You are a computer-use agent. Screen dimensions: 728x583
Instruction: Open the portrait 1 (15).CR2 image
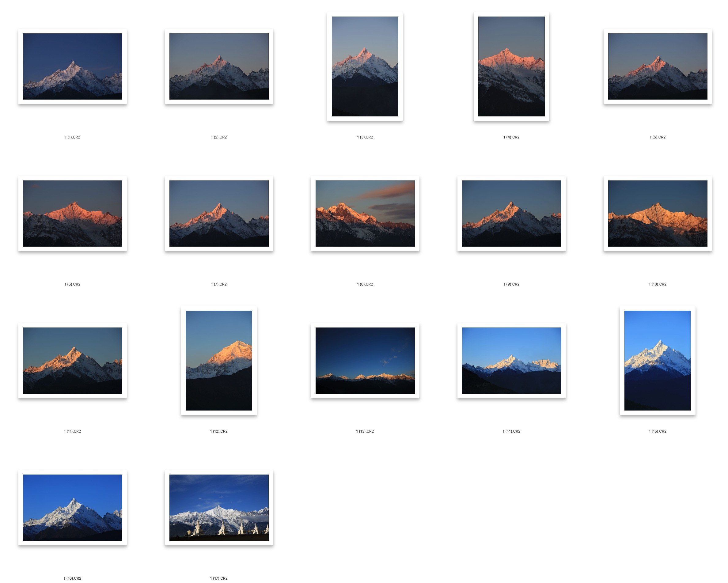click(658, 360)
